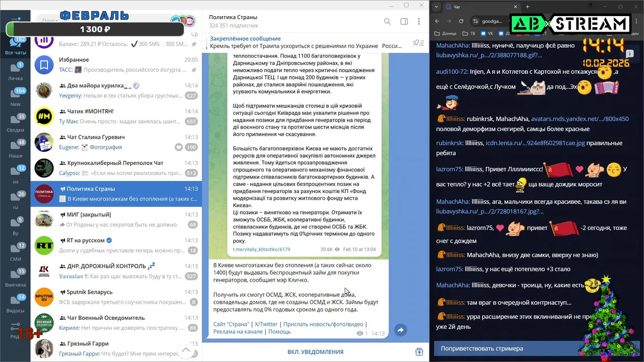
Task: Open ДНР. ДОРОЖНЫЙ КОНТРОЛЬ chat
Action: (116, 271)
